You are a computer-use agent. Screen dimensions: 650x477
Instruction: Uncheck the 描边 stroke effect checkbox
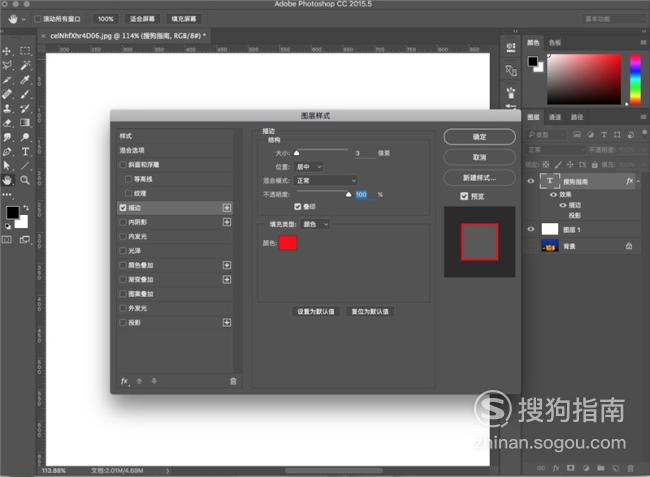123,208
